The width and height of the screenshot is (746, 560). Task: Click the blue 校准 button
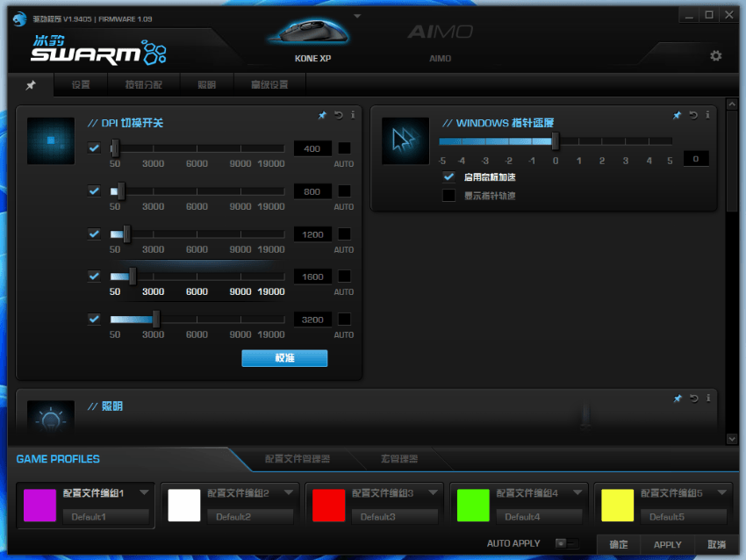(x=284, y=358)
